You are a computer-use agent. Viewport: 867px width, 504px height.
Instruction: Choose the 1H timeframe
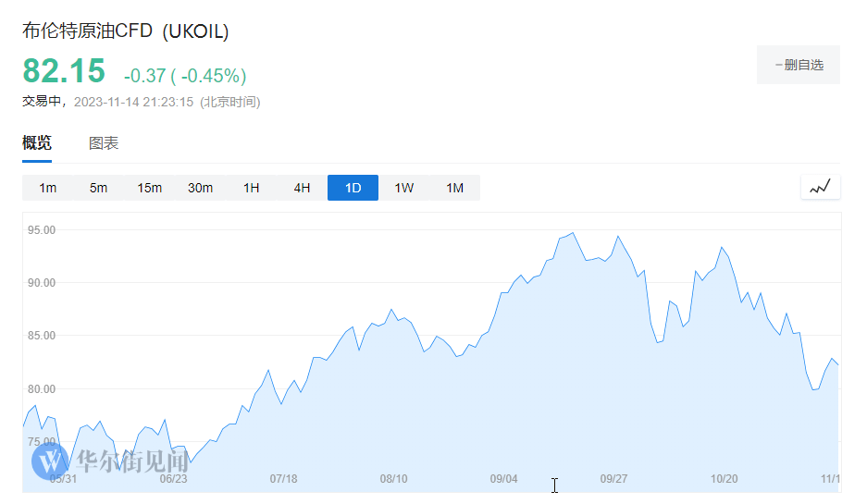251,188
